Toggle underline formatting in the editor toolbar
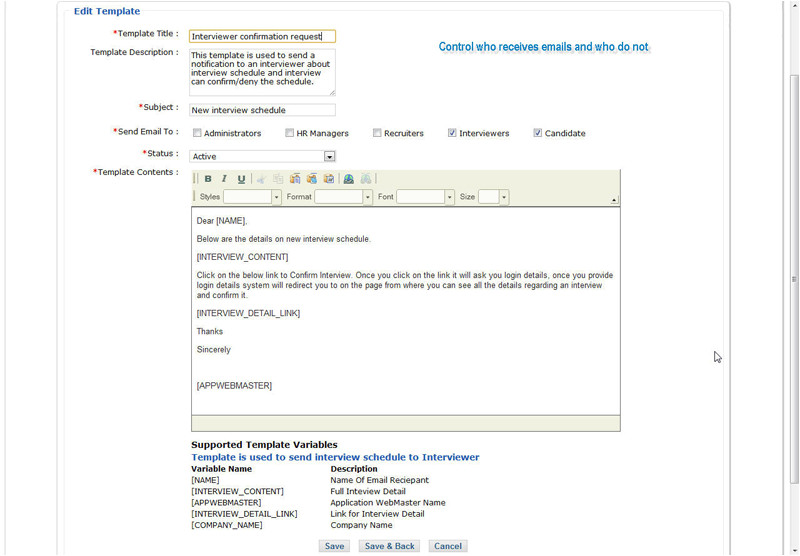Image resolution: width=800 pixels, height=556 pixels. 241,179
